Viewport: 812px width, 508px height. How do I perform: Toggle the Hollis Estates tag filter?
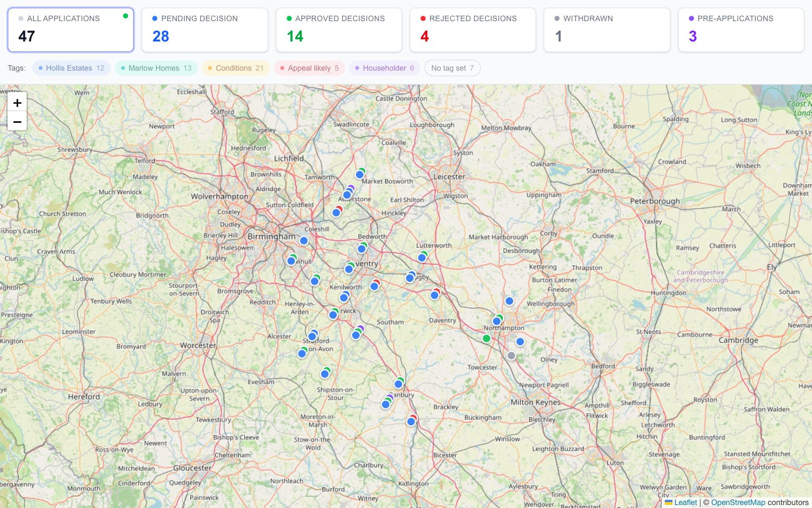71,68
